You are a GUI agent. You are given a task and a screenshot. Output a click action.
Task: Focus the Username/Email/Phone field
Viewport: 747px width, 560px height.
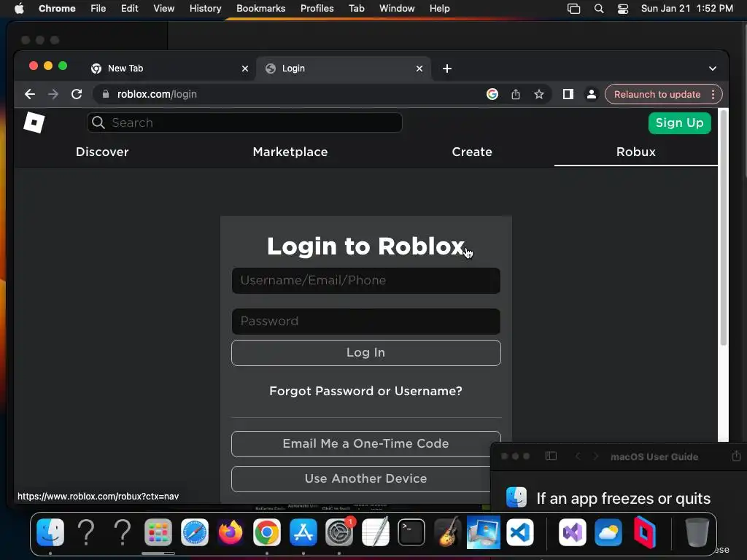point(366,281)
